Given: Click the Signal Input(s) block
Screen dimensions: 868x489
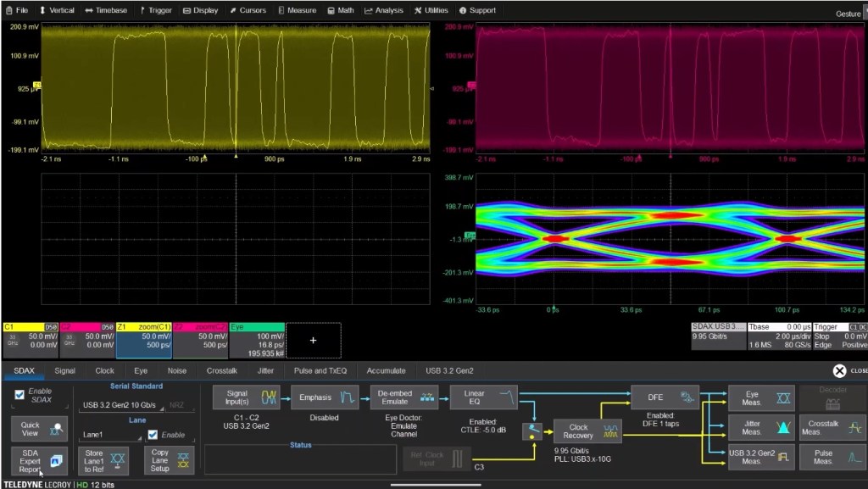Looking at the screenshot, I should click(x=246, y=397).
